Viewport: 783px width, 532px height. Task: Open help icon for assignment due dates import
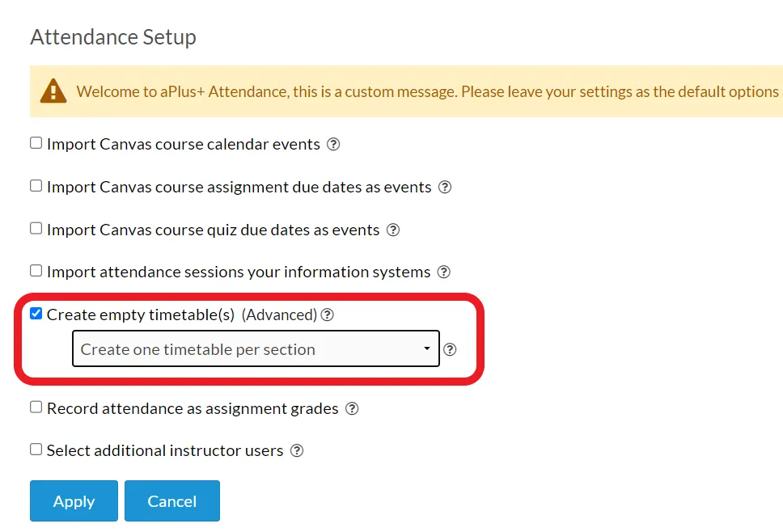pyautogui.click(x=444, y=187)
